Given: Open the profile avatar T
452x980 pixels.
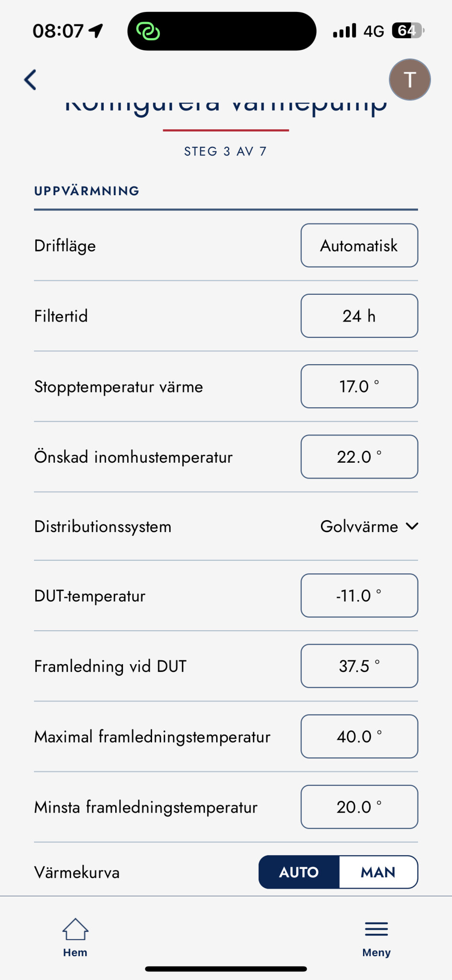Looking at the screenshot, I should coord(409,79).
